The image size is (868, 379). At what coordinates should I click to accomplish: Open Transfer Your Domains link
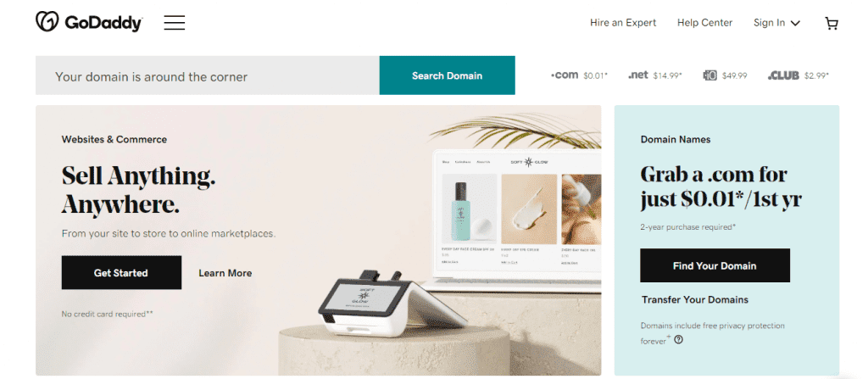pos(695,300)
